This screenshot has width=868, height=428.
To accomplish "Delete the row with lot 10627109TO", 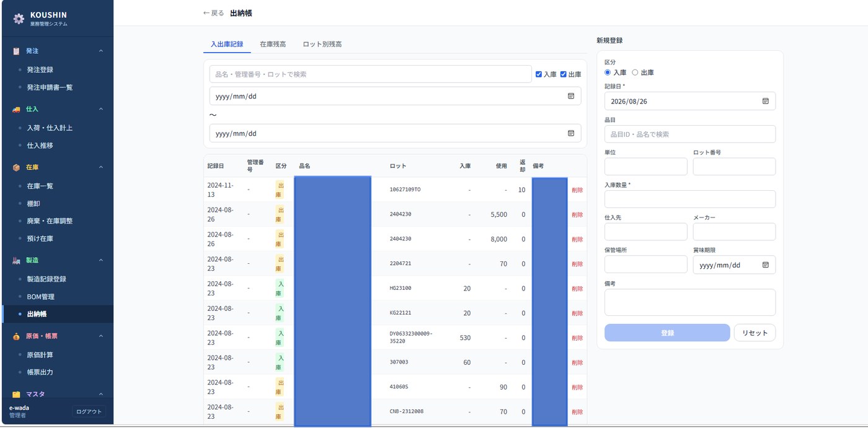I will pos(577,190).
